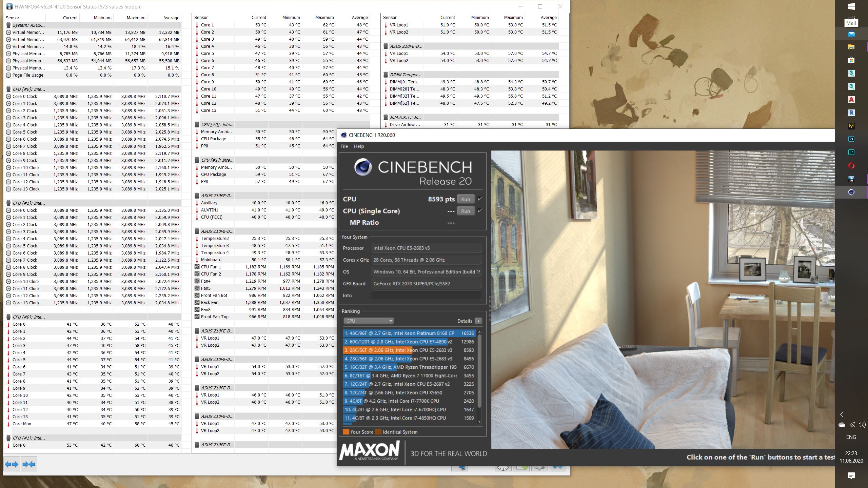Open the Mail app in the taskbar
868x488 pixels.
click(x=851, y=34)
